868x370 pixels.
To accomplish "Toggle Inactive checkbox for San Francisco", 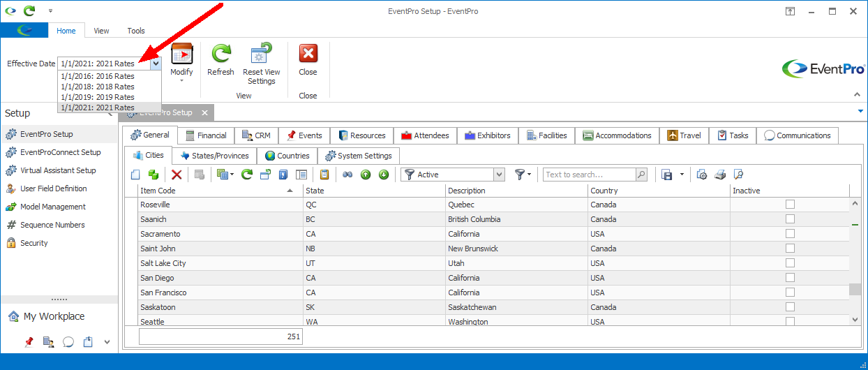I will coord(790,293).
